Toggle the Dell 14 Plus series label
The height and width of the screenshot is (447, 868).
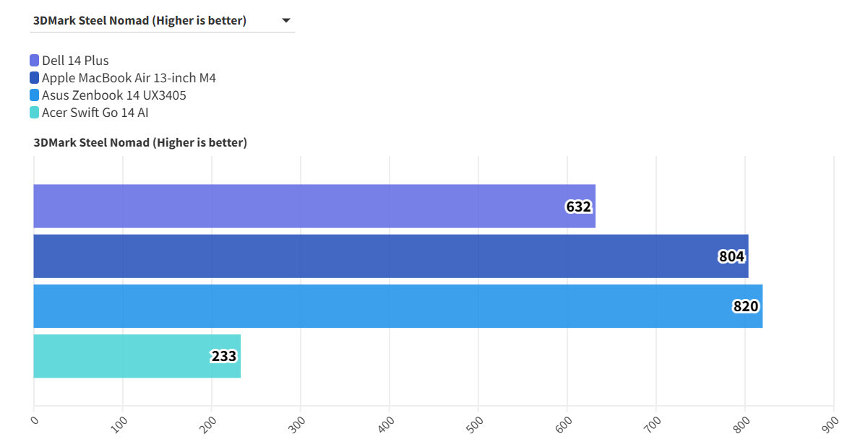click(x=75, y=61)
